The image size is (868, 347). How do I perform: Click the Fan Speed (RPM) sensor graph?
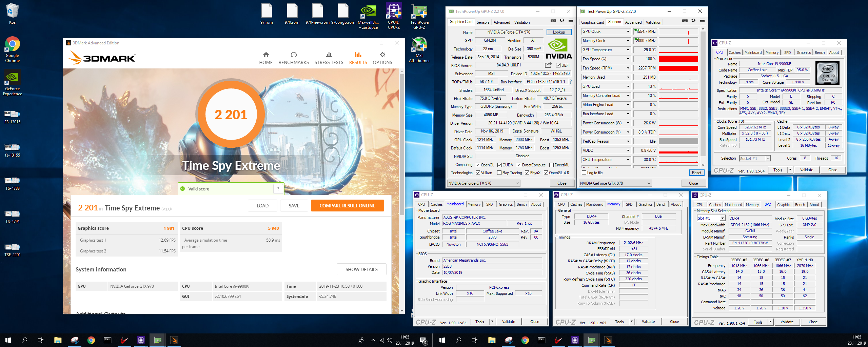pyautogui.click(x=678, y=68)
